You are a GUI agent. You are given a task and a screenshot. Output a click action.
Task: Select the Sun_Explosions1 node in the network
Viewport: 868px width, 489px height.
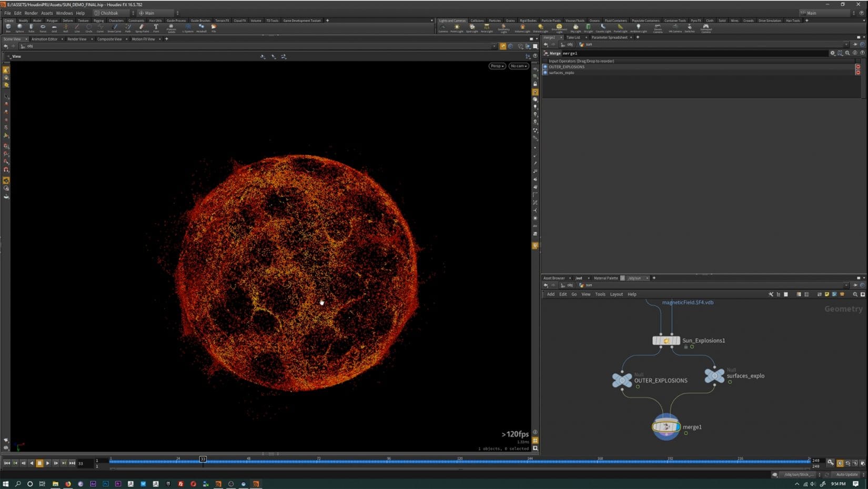click(x=666, y=340)
